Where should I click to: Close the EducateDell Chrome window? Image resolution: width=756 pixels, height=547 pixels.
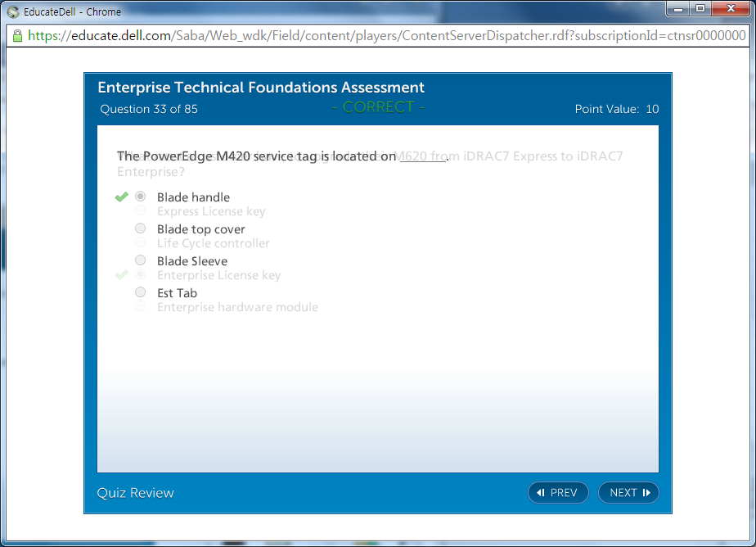coord(731,9)
